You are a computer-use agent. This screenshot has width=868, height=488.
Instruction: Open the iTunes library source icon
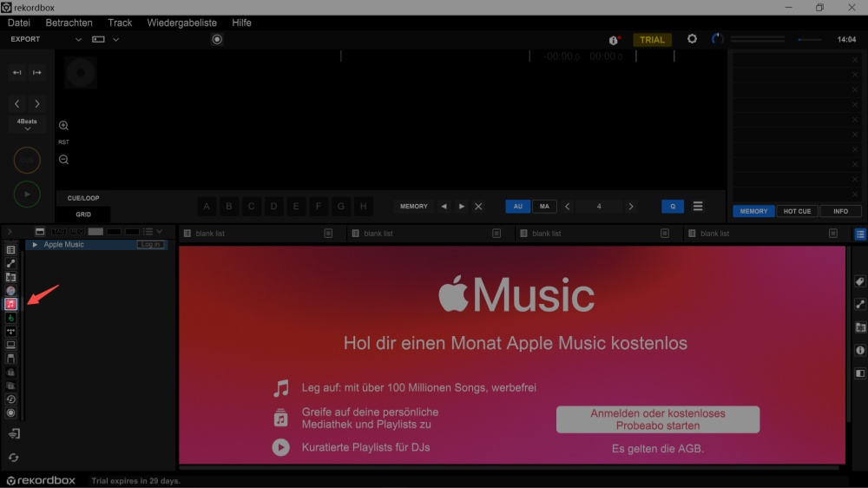coord(10,290)
